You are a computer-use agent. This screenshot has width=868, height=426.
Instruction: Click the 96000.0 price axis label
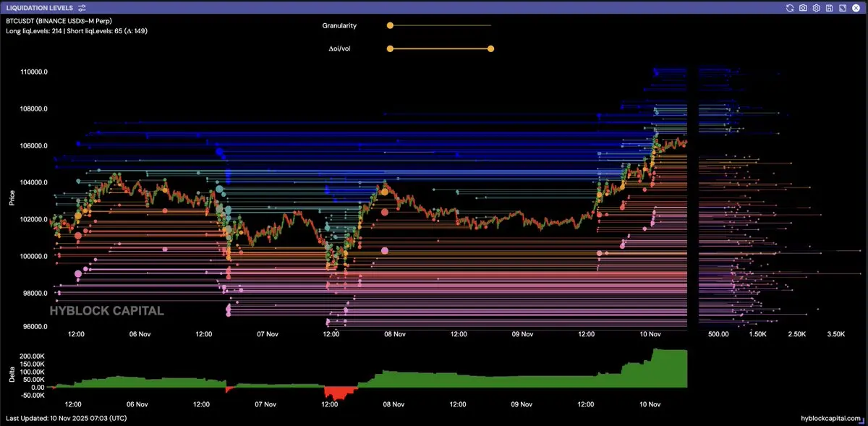(35, 326)
